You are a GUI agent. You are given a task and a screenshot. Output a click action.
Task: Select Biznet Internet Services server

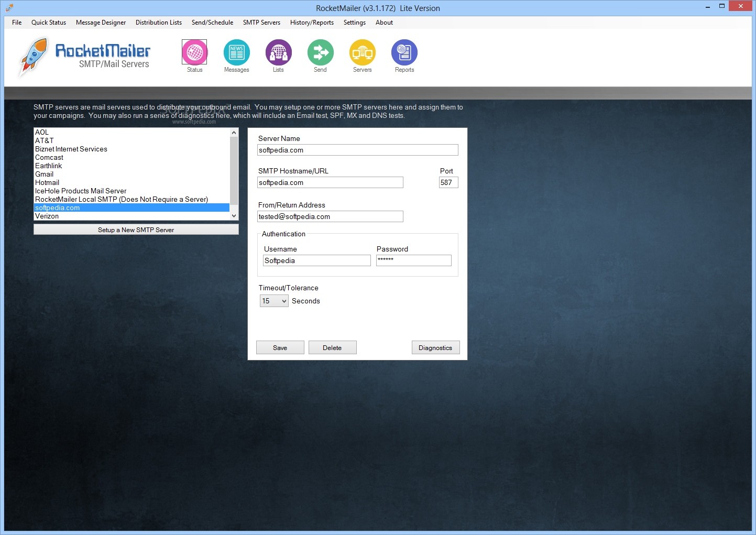point(132,149)
